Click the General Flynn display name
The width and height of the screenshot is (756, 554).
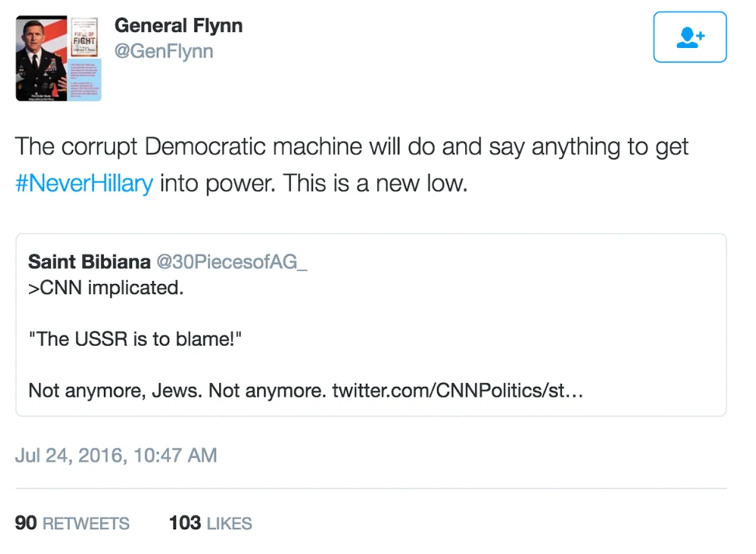tap(179, 26)
